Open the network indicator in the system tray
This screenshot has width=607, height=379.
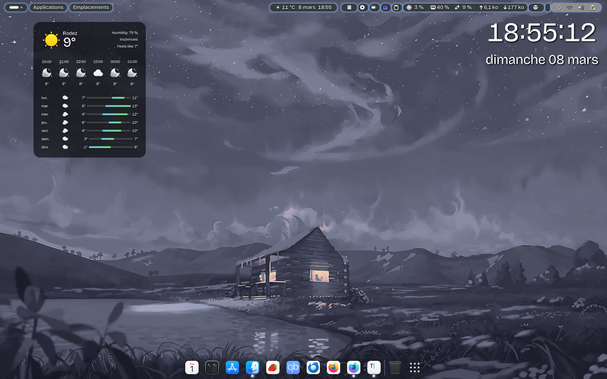pyautogui.click(x=569, y=7)
